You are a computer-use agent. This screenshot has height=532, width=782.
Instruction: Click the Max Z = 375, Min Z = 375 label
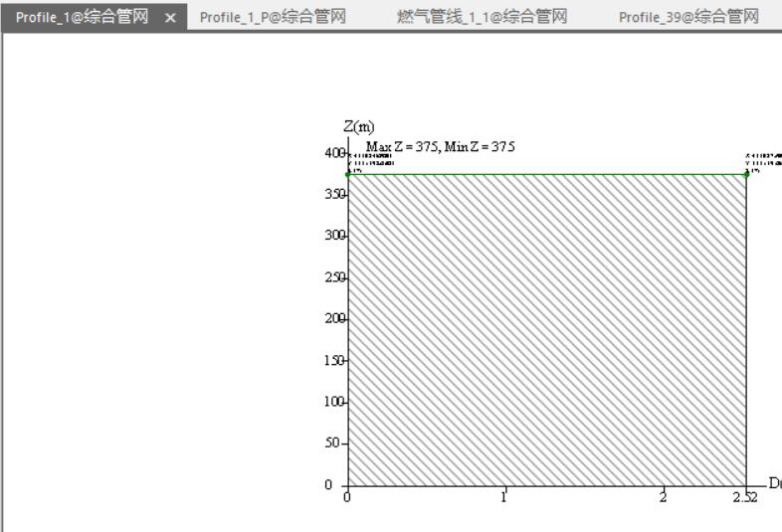coord(441,146)
